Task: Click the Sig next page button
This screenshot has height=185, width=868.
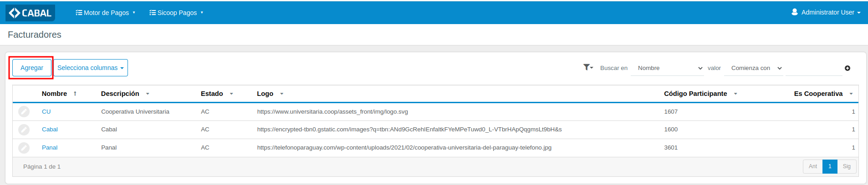Action: 847,166
